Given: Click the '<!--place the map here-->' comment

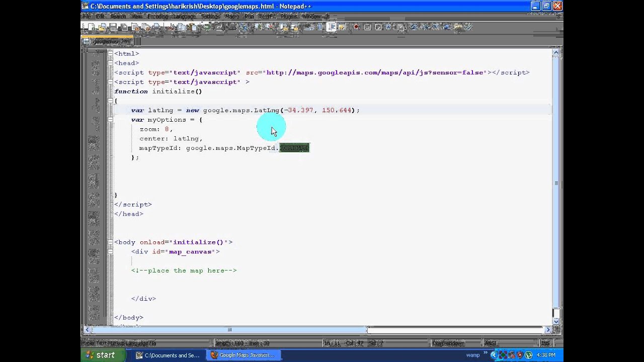Looking at the screenshot, I should coord(184,270).
